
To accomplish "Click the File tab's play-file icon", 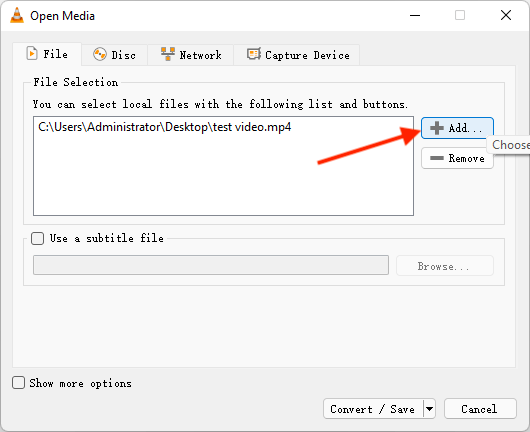I will point(32,53).
